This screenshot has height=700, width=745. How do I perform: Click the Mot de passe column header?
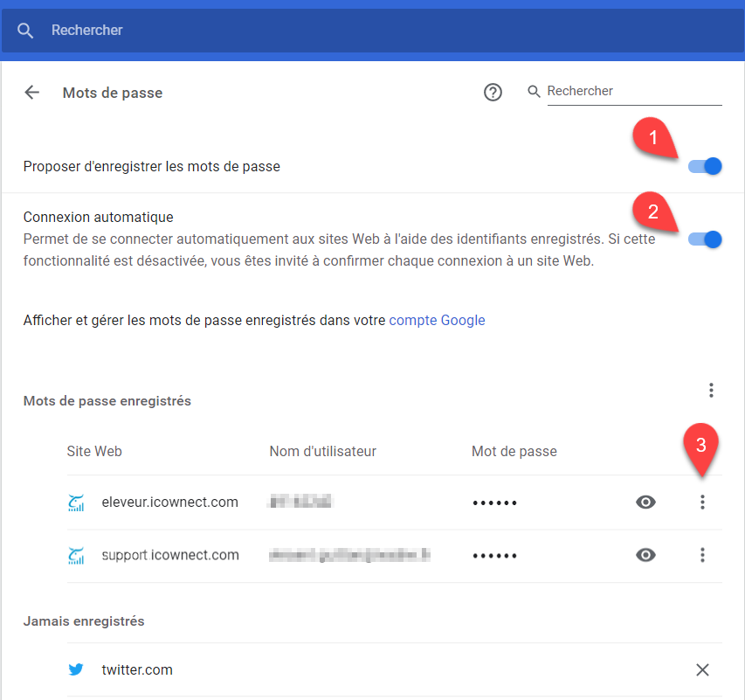514,451
